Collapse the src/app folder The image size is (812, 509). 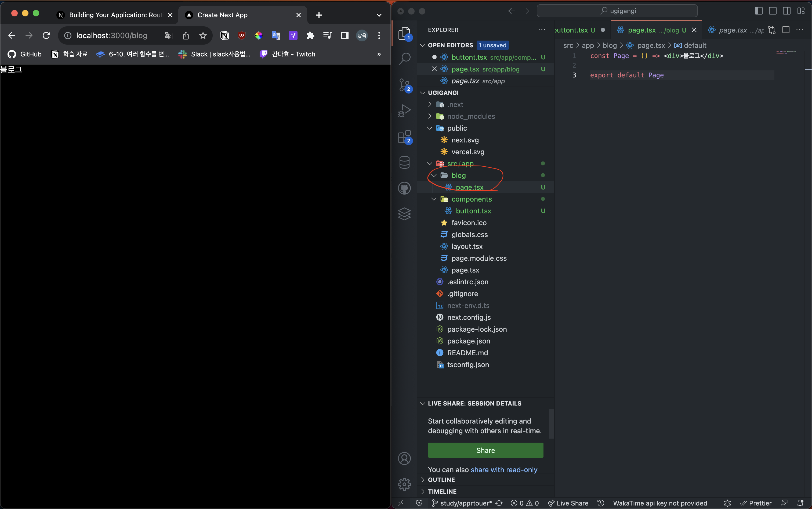coord(430,163)
